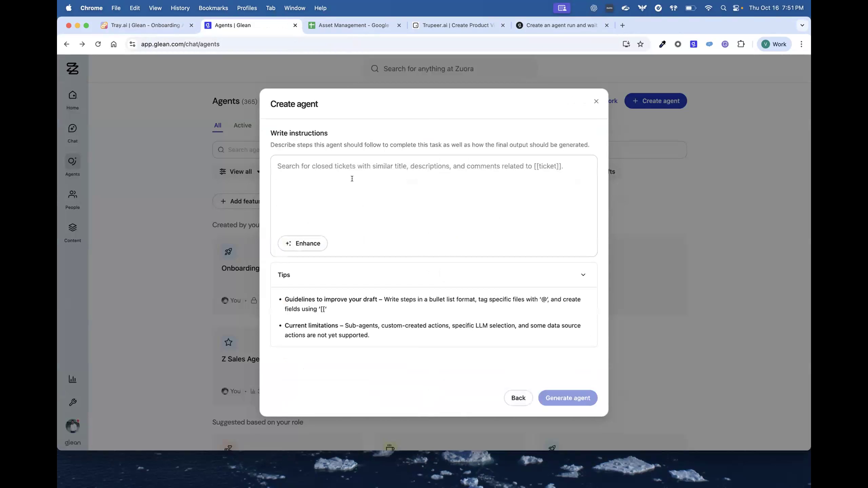Open your Glean profile avatar at sidebar bottom
This screenshot has width=868, height=488.
(x=72, y=425)
